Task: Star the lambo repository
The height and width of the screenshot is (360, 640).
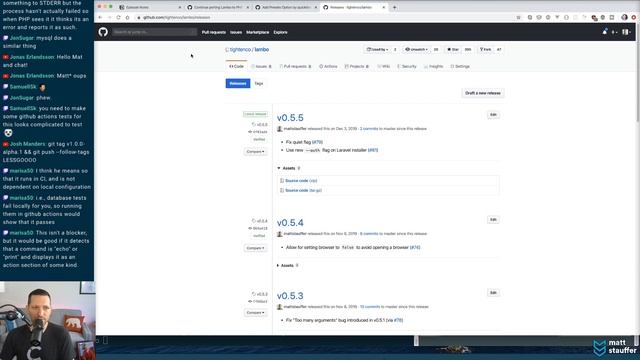Action: [x=453, y=49]
